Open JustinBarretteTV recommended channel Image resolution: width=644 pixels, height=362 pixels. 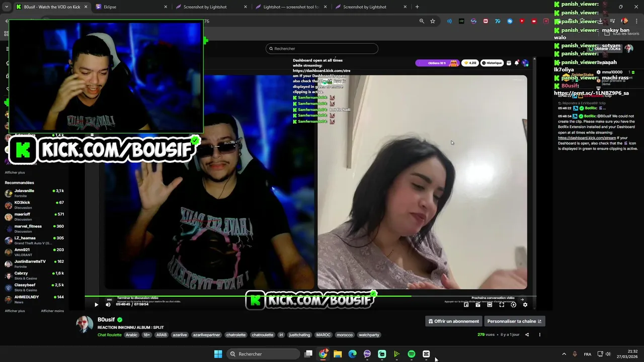(x=34, y=264)
